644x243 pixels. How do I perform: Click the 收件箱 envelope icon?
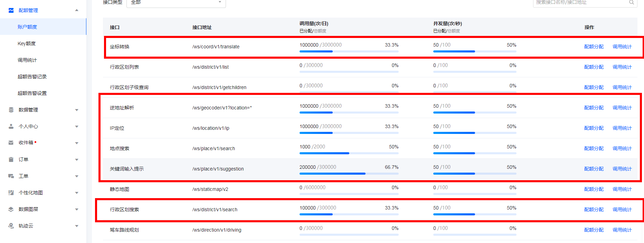pos(11,143)
